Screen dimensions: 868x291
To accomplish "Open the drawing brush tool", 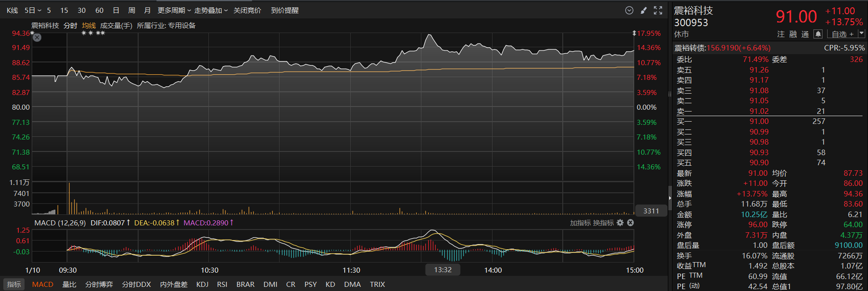I will 644,10.
